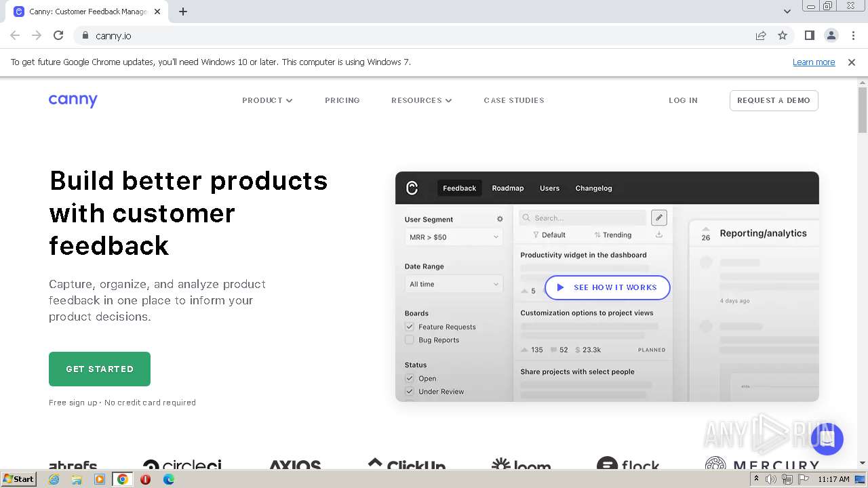Open the MRR > $50 segment dropdown
868x488 pixels.
454,237
